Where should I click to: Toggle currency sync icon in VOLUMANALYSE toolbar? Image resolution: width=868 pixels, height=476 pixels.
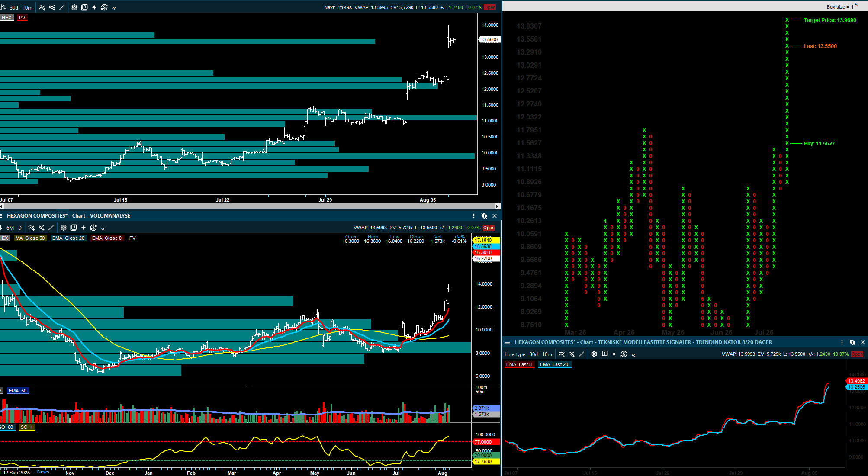93,228
